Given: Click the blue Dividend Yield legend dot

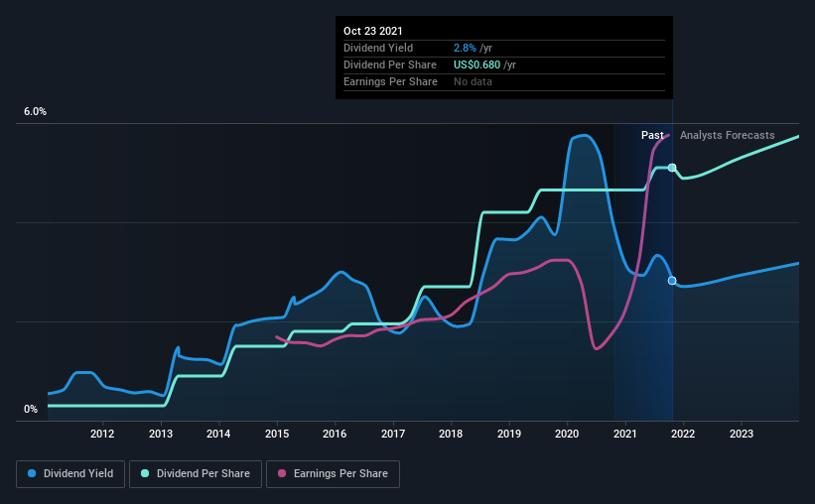Looking at the screenshot, I should pos(32,473).
